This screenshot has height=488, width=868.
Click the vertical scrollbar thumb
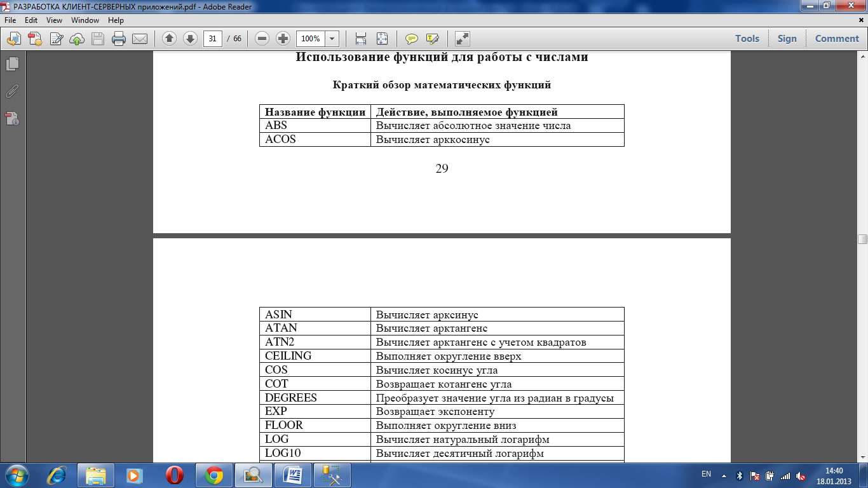(862, 239)
